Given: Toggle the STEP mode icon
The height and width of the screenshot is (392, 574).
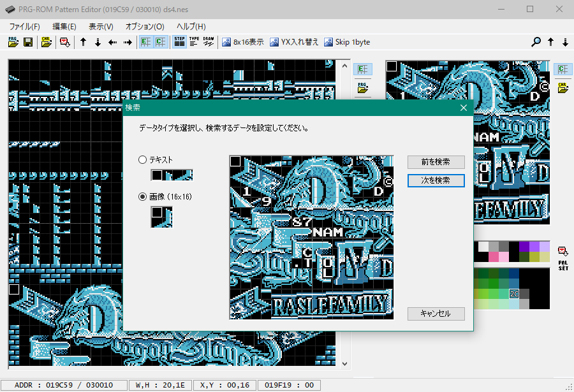Looking at the screenshot, I should (x=179, y=42).
